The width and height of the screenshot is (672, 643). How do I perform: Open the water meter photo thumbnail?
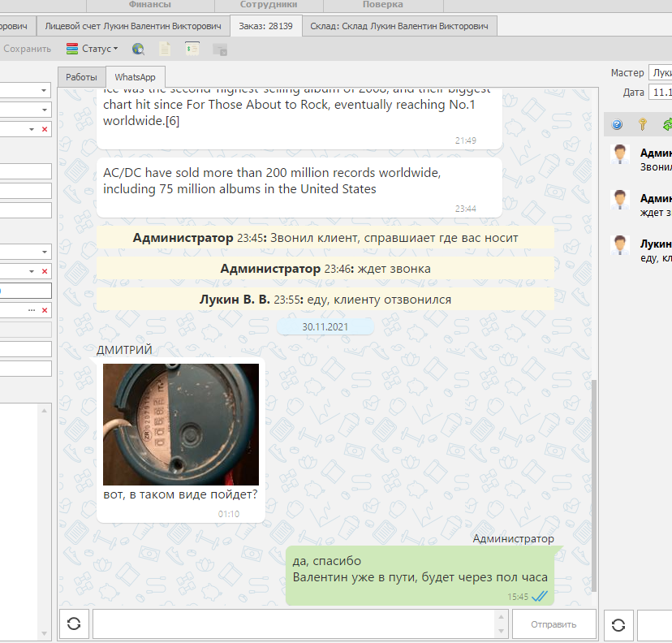point(181,425)
